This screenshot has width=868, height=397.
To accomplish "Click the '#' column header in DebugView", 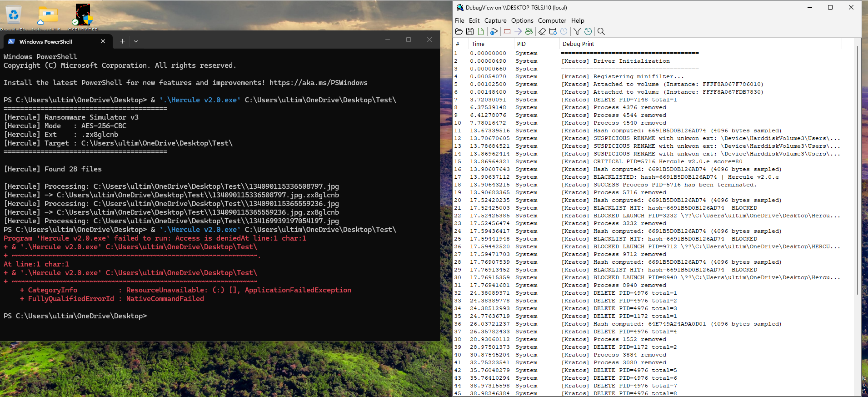I will click(461, 44).
